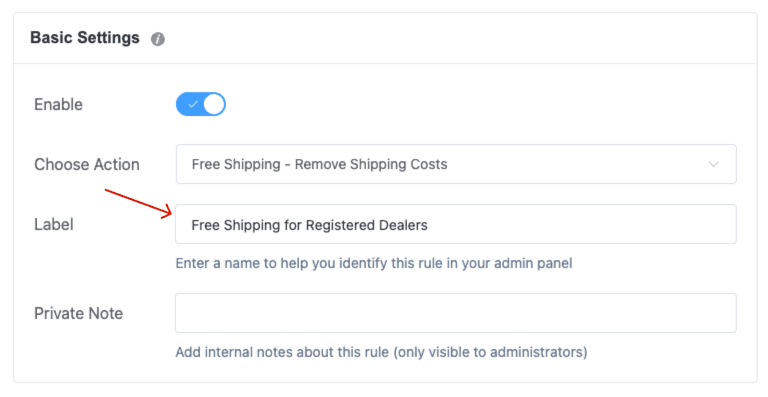
Task: Click the info icon beside Basic Settings
Action: pos(158,39)
